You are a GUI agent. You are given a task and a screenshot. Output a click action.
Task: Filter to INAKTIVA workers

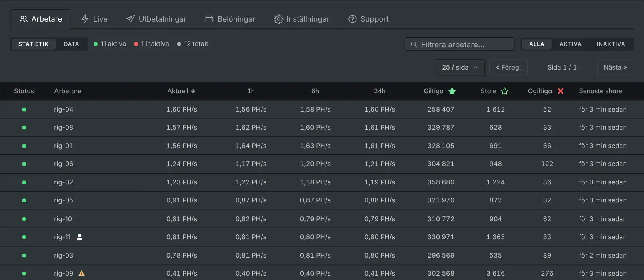coord(610,44)
